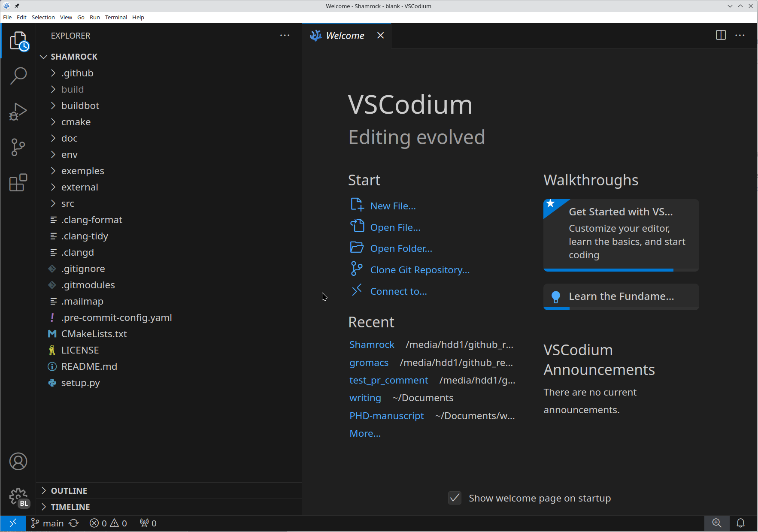Open Run and Debug view

[x=18, y=112]
